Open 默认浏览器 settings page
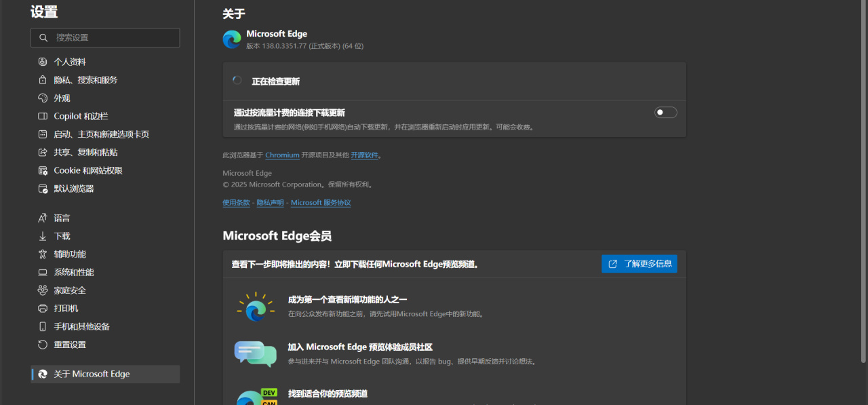 click(x=105, y=189)
